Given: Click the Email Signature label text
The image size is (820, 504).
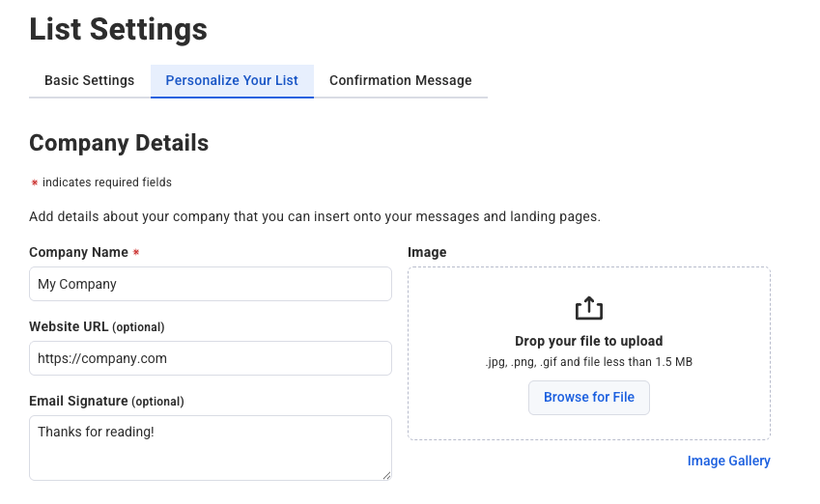Looking at the screenshot, I should (x=78, y=401).
